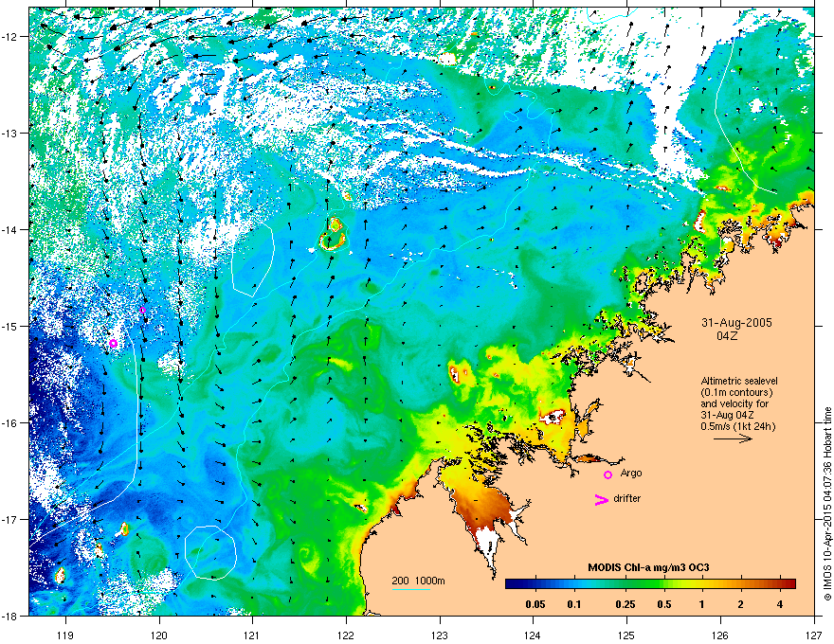Click the yellow section of the colorbar

692,584
